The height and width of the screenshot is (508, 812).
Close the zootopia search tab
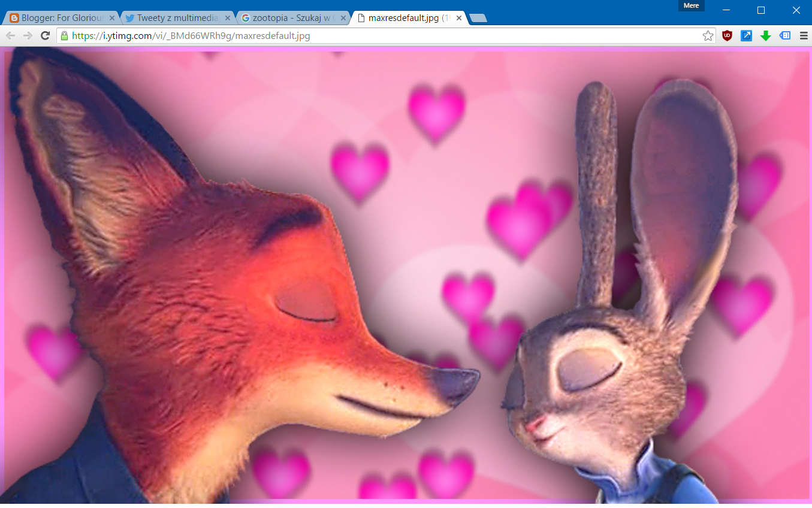point(343,18)
